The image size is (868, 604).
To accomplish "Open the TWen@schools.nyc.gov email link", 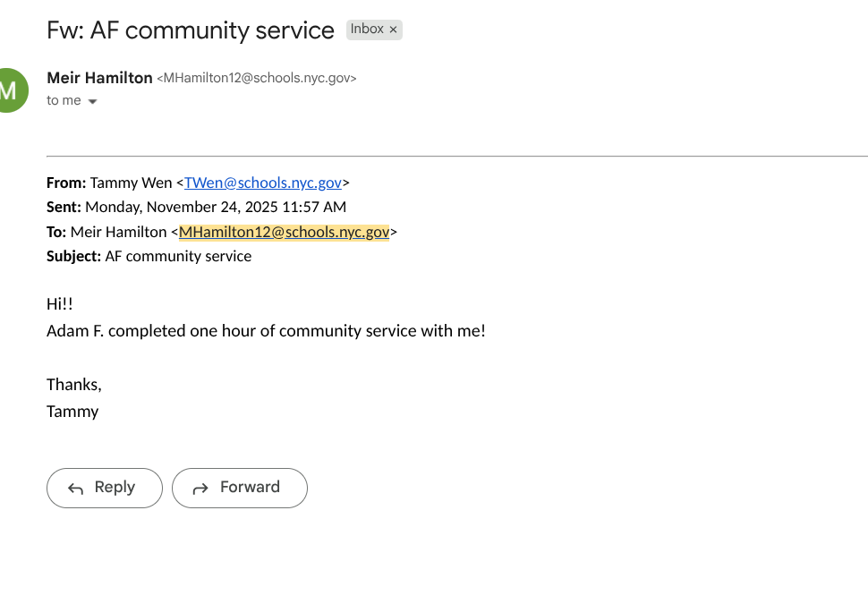I will coord(263,183).
